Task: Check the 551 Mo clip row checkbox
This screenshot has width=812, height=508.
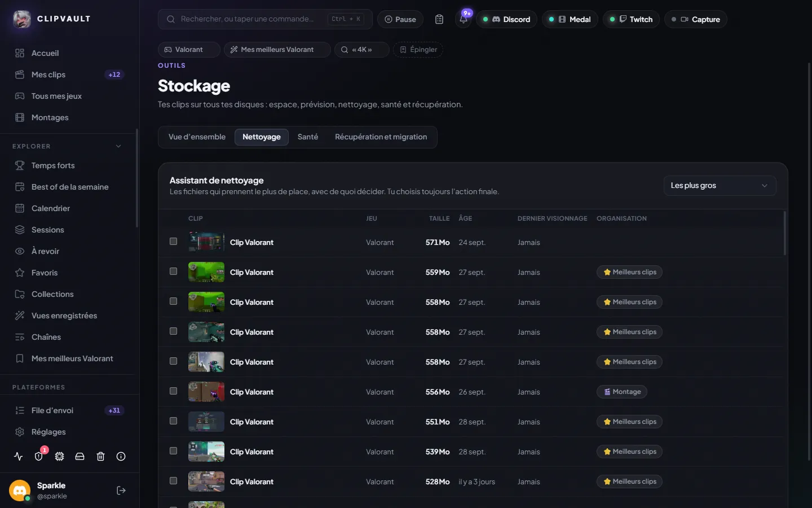Action: click(174, 421)
